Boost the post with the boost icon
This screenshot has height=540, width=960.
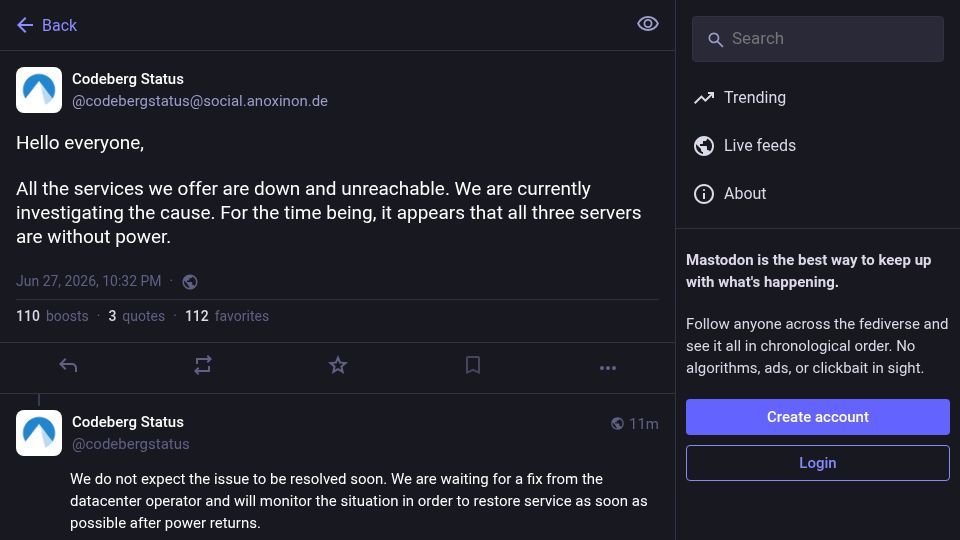click(203, 366)
